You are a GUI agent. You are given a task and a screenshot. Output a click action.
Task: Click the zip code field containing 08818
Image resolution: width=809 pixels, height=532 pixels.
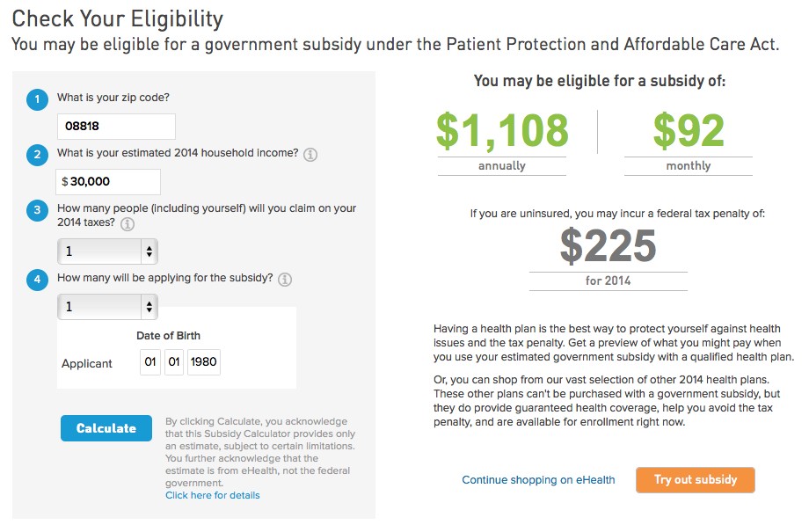pyautogui.click(x=116, y=127)
